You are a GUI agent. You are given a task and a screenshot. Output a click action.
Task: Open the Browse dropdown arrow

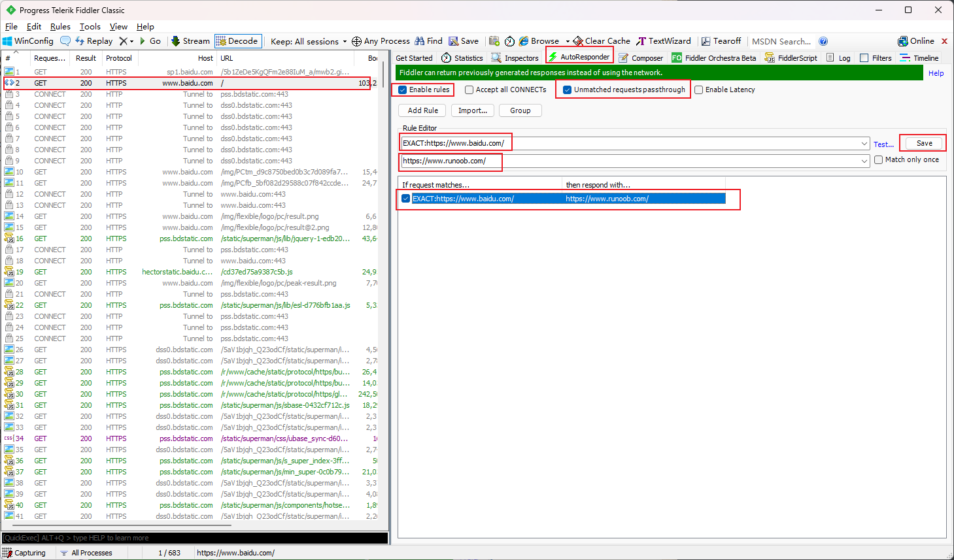coord(567,41)
